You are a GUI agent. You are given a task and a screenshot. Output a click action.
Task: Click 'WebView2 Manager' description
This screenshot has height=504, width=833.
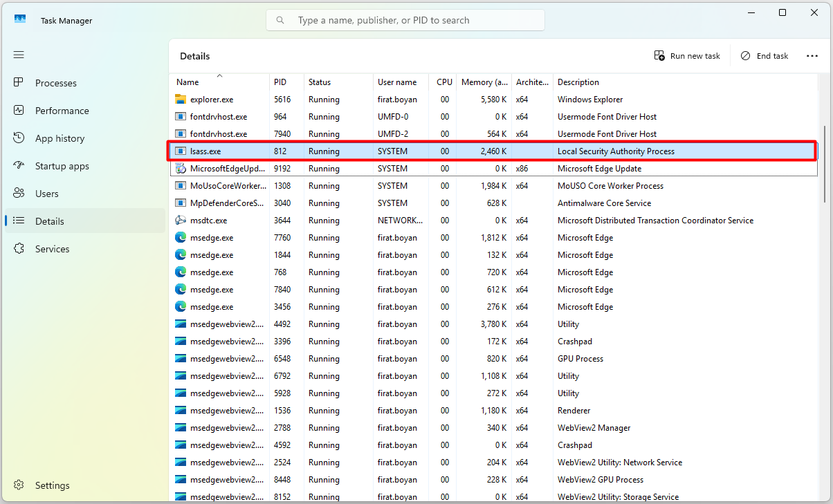coord(594,428)
